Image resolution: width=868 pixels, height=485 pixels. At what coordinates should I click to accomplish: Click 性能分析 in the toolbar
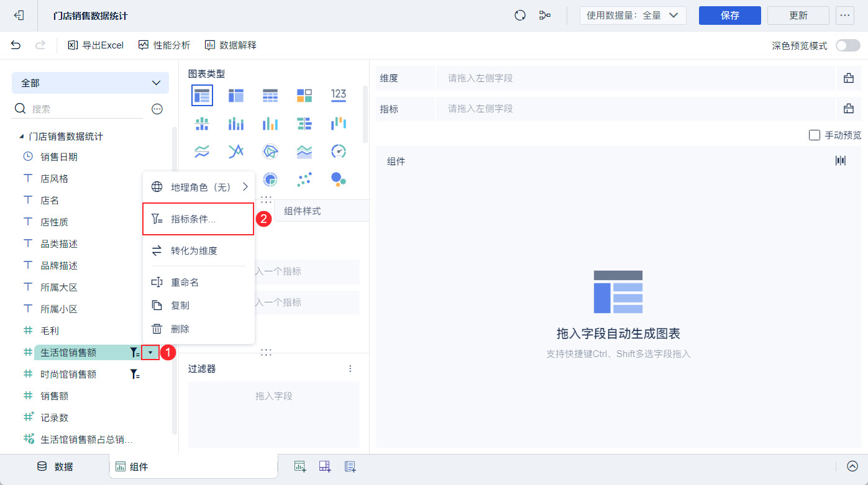164,45
